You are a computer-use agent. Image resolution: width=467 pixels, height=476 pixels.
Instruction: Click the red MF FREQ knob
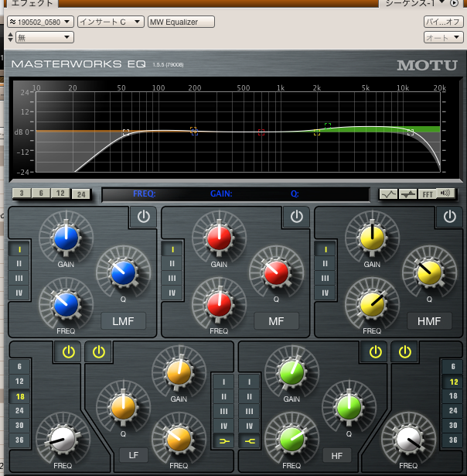point(219,304)
